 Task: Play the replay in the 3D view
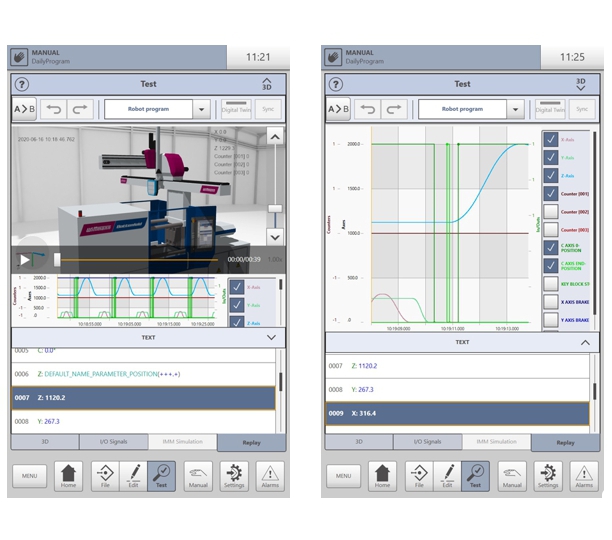25,260
